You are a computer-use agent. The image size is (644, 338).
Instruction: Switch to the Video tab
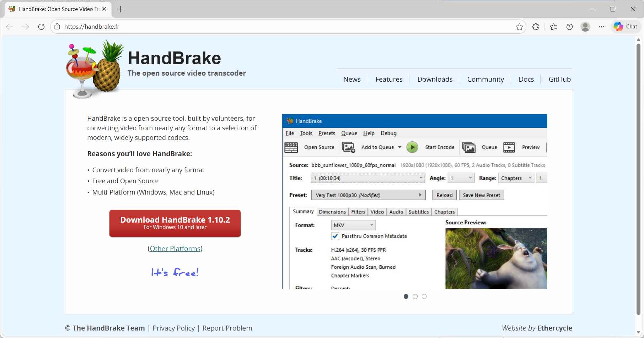[x=377, y=212]
